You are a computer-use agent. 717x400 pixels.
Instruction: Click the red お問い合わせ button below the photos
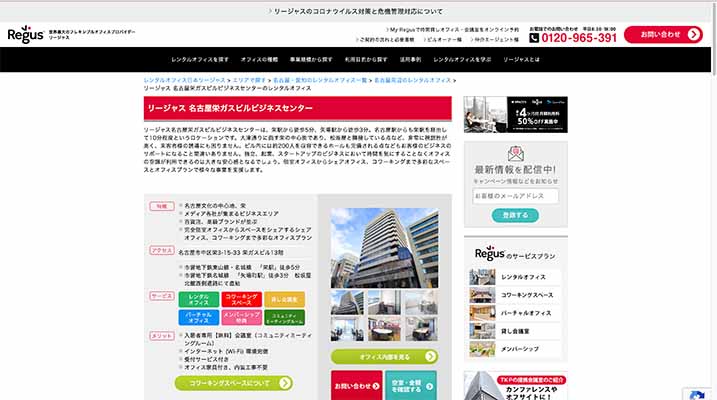pyautogui.click(x=356, y=385)
